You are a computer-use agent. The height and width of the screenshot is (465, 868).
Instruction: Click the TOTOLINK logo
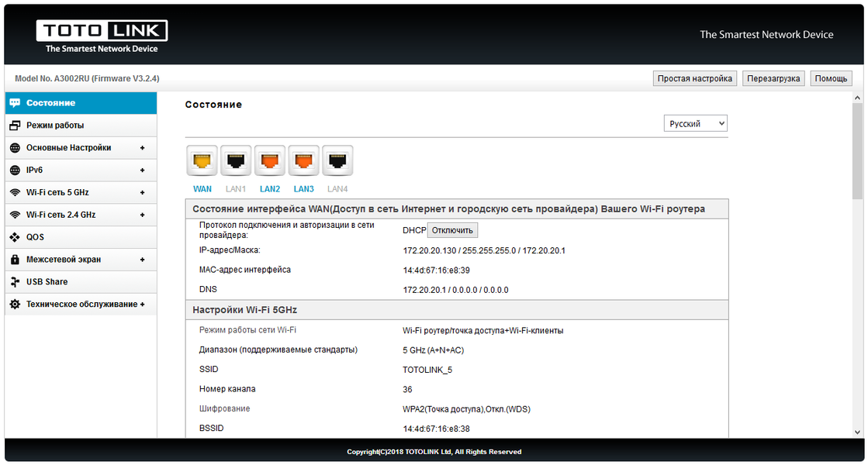click(x=102, y=36)
